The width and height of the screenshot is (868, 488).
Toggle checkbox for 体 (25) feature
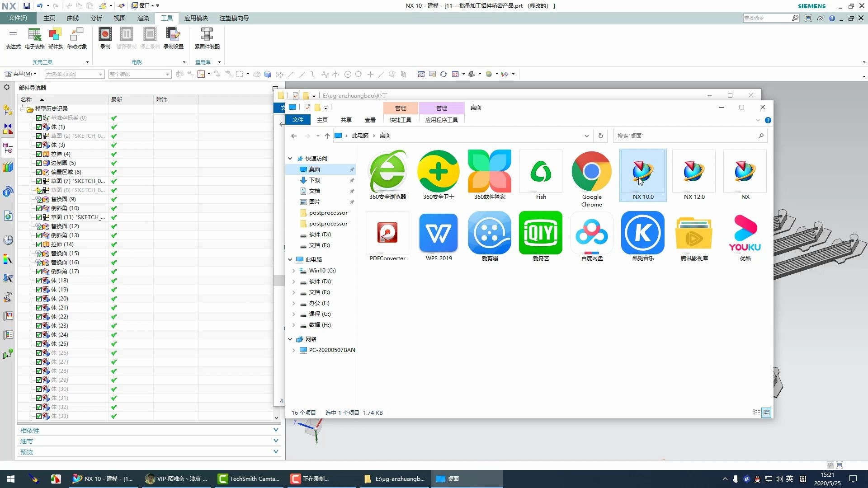click(39, 344)
